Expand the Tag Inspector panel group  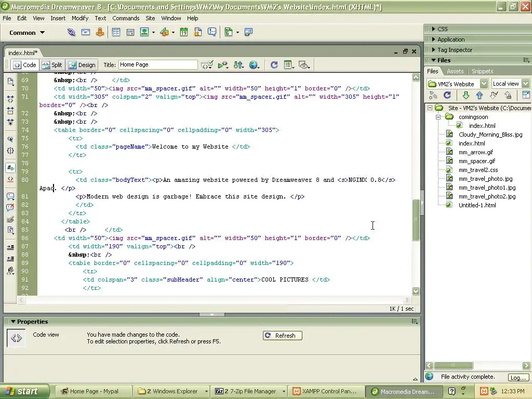tap(434, 50)
